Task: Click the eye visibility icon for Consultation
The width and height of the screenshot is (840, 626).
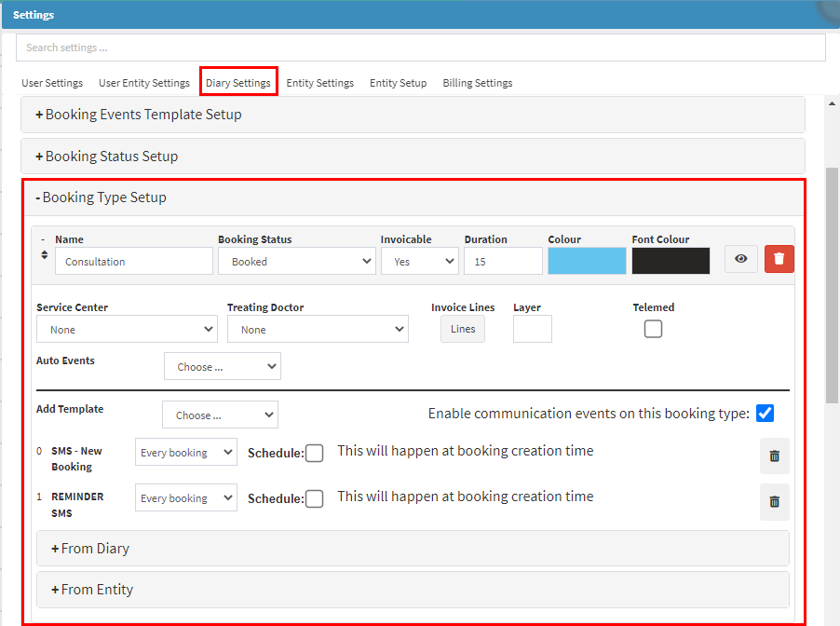Action: [x=740, y=260]
